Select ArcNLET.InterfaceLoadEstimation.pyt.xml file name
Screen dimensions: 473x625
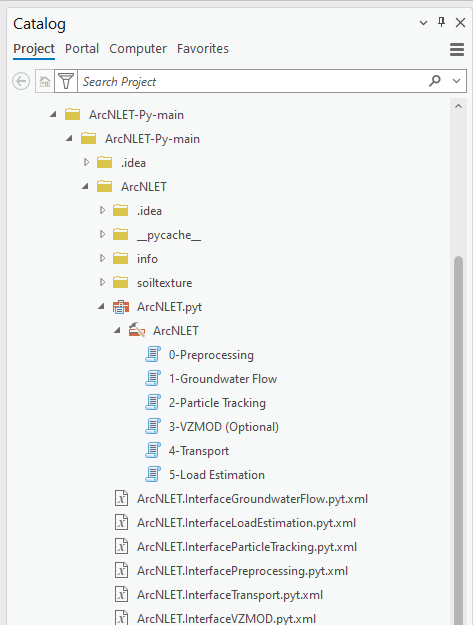click(246, 523)
